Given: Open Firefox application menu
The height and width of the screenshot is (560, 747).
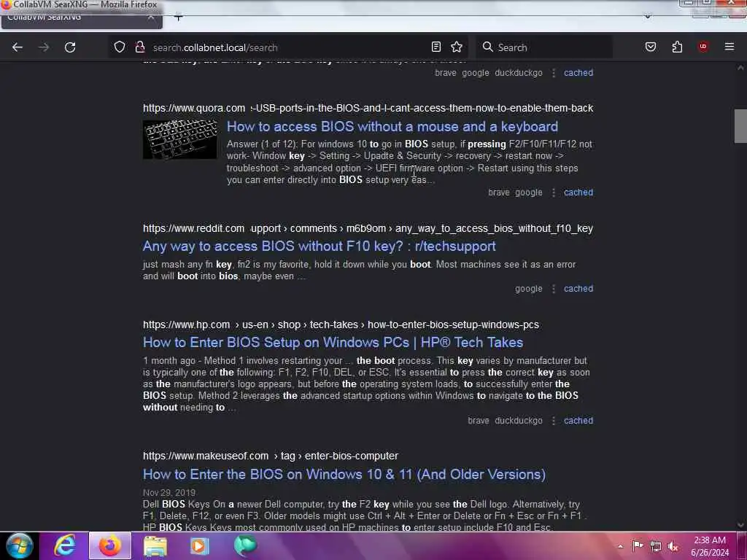Looking at the screenshot, I should (x=729, y=47).
